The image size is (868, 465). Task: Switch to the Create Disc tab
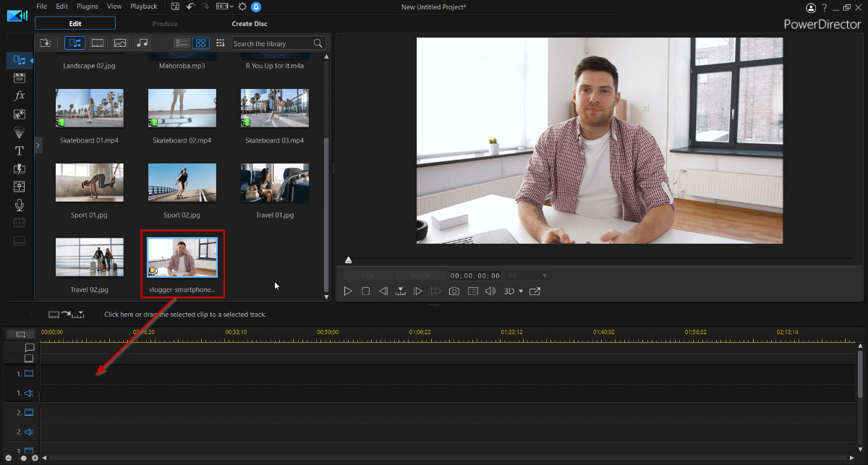pos(250,24)
